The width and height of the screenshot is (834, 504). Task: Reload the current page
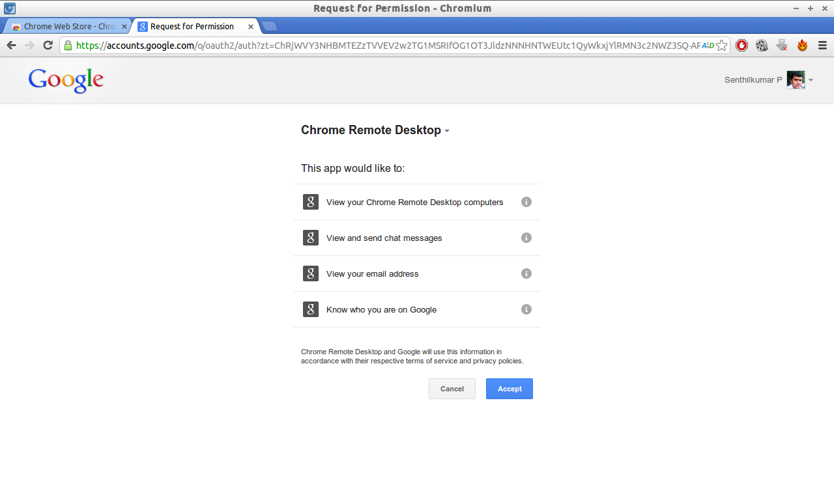(x=48, y=46)
